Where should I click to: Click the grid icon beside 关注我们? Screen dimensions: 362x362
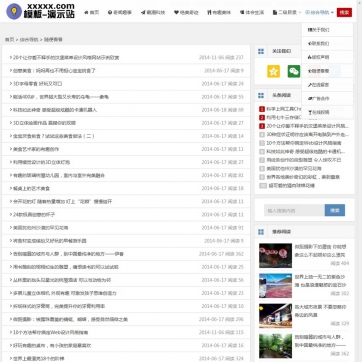pos(261,51)
